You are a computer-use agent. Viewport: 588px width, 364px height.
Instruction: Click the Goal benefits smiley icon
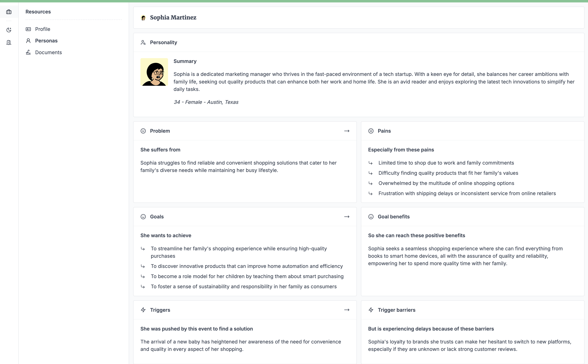pos(371,217)
